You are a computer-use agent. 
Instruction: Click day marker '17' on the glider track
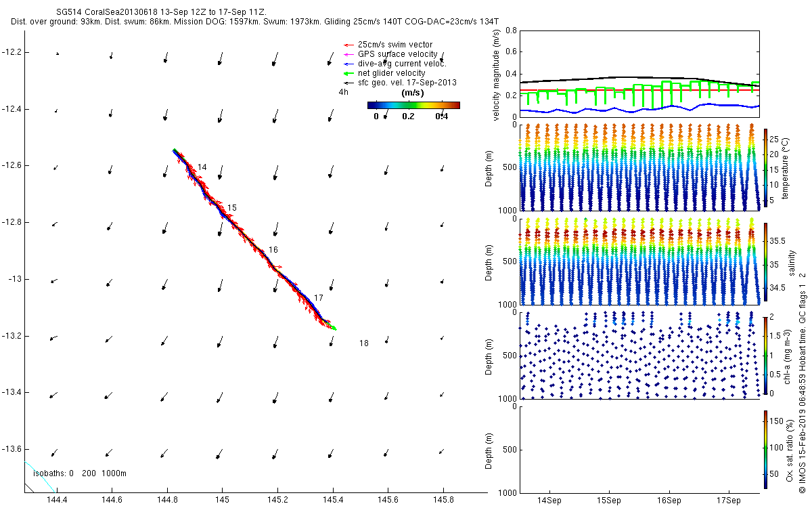pos(319,298)
